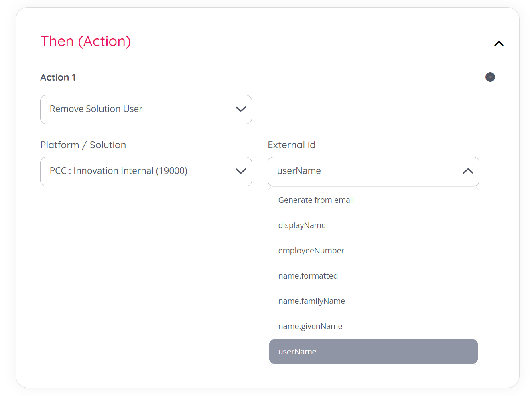Click the arrow in Remove Solution User field
Screen dimensions: 532x396
click(x=241, y=109)
